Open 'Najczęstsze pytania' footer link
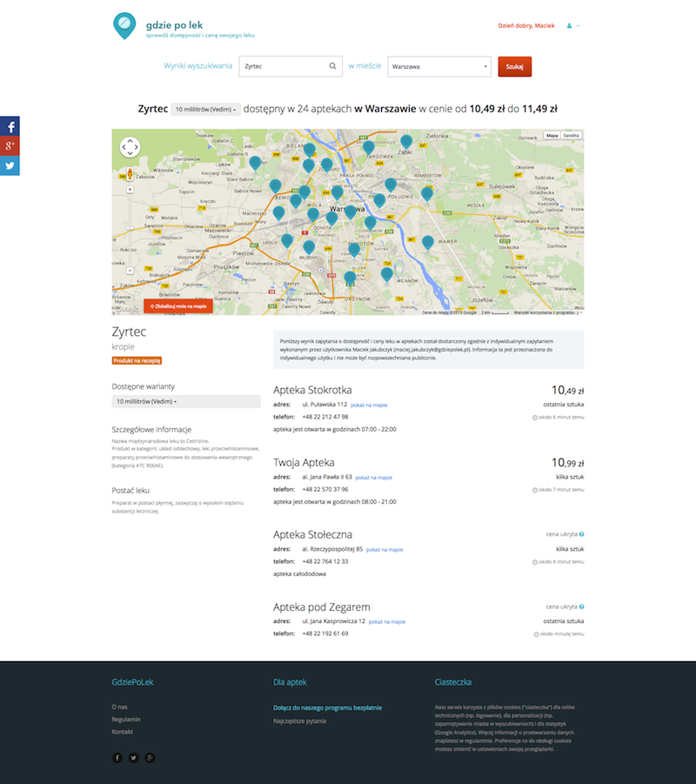 coord(299,721)
